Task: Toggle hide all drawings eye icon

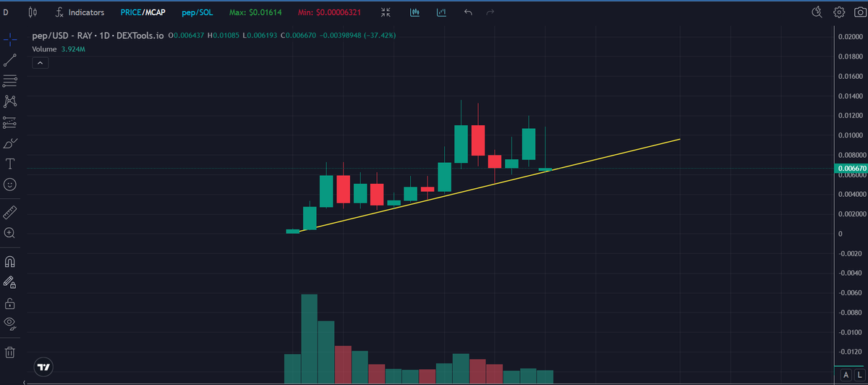Action: click(10, 323)
